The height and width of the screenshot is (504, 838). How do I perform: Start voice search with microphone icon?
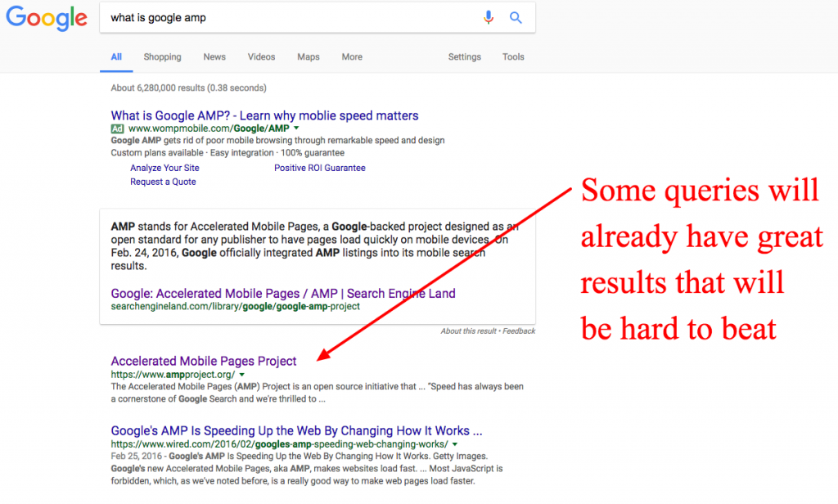(488, 18)
